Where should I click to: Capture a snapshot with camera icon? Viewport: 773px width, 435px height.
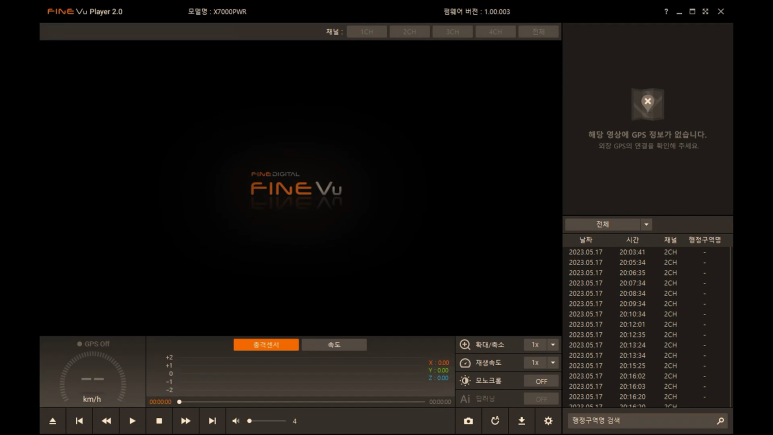pos(468,421)
